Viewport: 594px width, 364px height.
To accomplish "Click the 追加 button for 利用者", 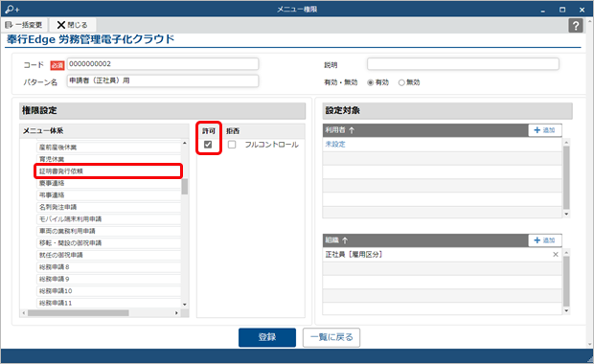I will (x=544, y=130).
